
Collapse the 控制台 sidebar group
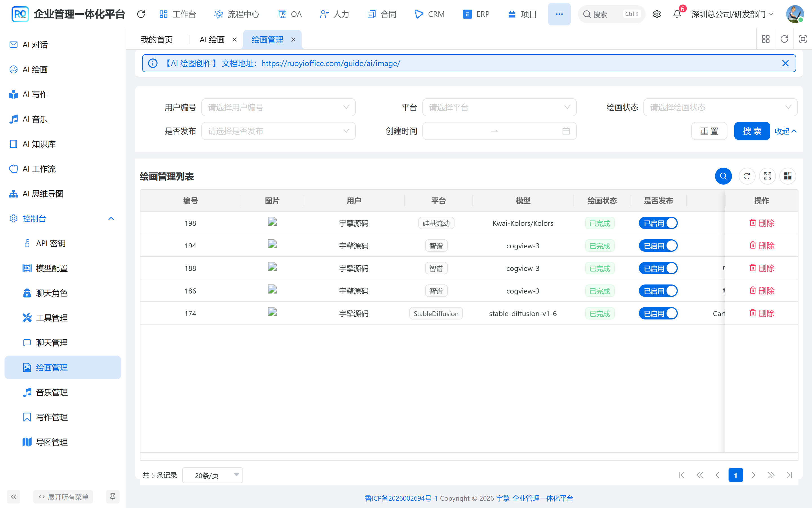62,219
